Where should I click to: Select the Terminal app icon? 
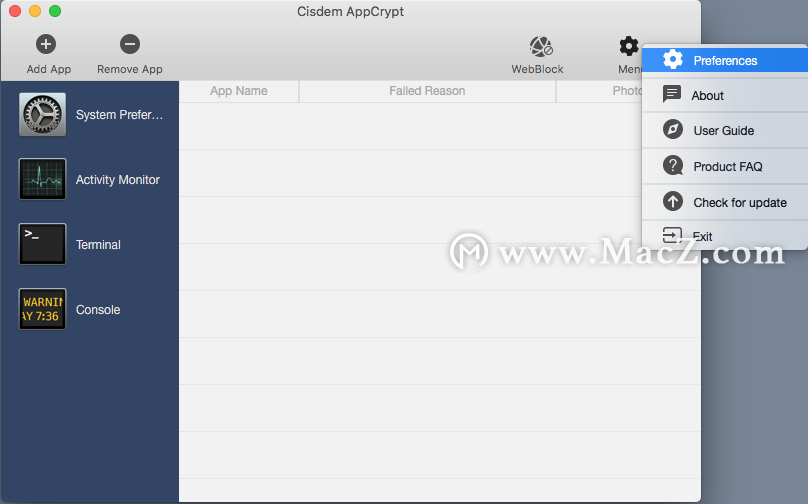pyautogui.click(x=42, y=244)
